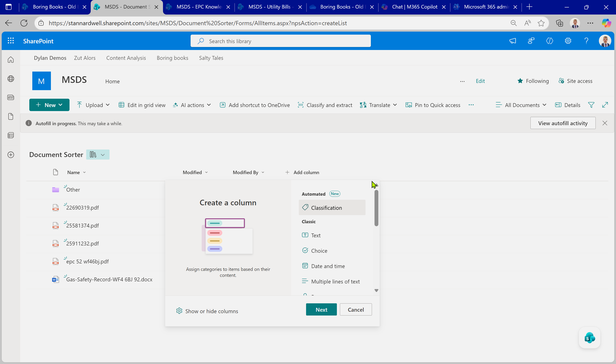Select the Choice column type

pyautogui.click(x=319, y=251)
